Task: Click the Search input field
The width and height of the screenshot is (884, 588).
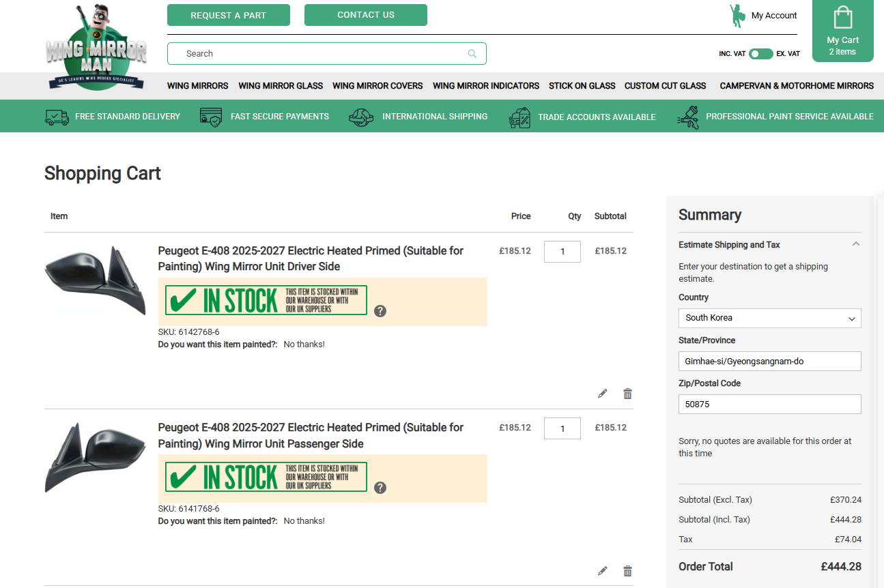Action: tap(327, 53)
